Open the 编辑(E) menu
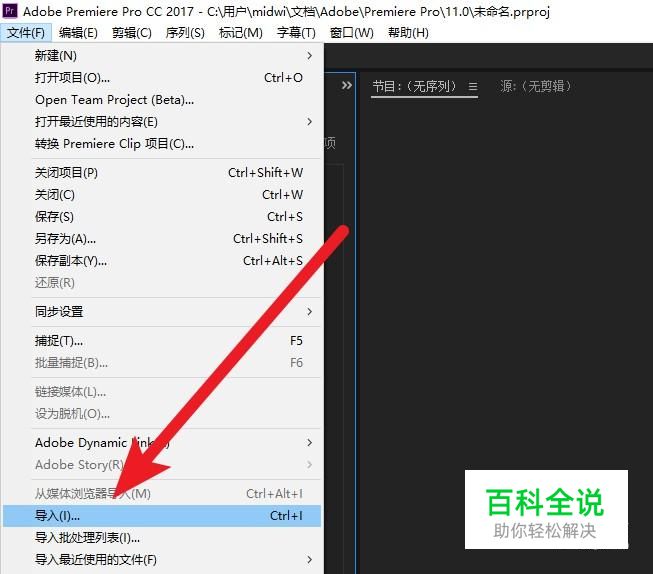 pyautogui.click(x=78, y=33)
